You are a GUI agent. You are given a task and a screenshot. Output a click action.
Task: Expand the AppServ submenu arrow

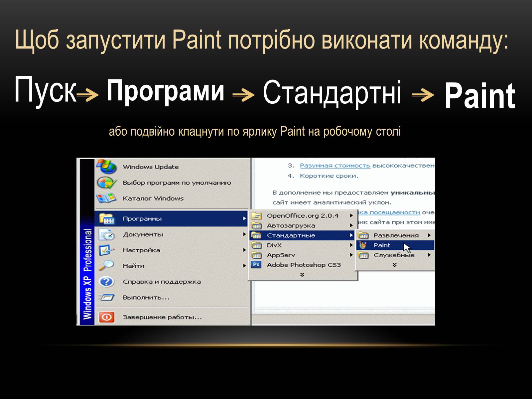click(x=351, y=255)
